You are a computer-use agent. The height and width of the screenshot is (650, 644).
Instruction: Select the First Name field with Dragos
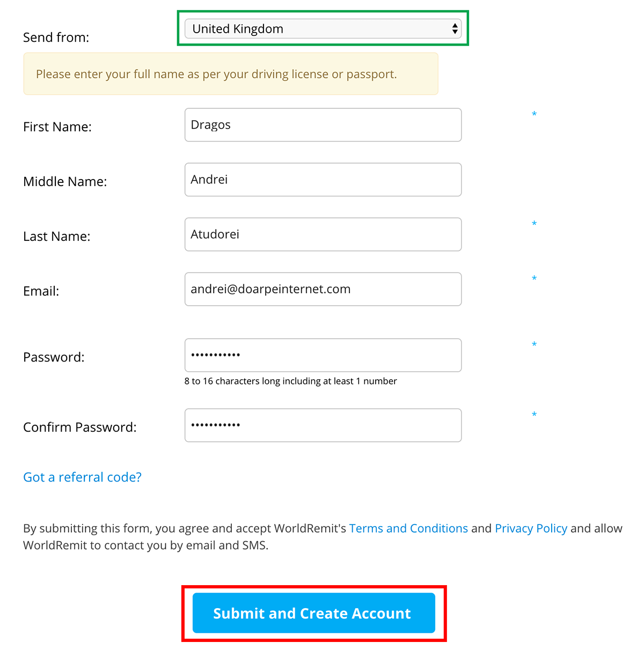pyautogui.click(x=323, y=125)
